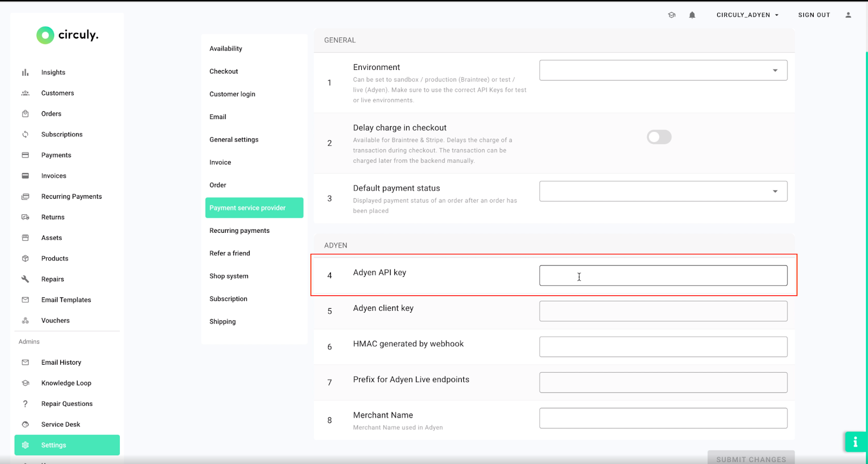
Task: Focus the Adyen API key field
Action: [x=663, y=276]
